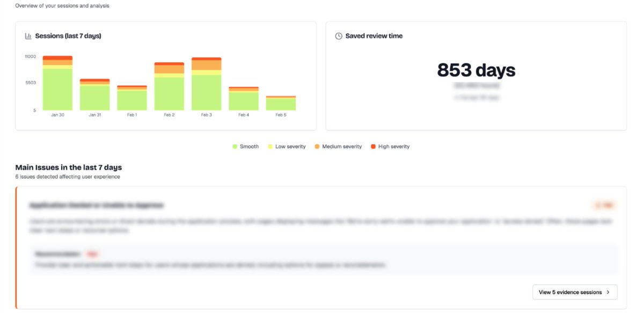The height and width of the screenshot is (313, 644).
Task: Click the Low severity legend label
Action: pos(290,147)
